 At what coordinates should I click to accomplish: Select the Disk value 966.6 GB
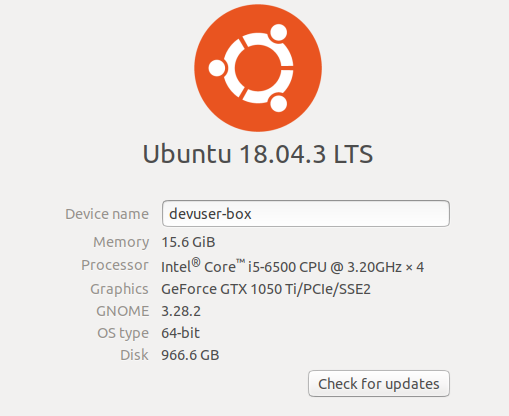point(190,355)
